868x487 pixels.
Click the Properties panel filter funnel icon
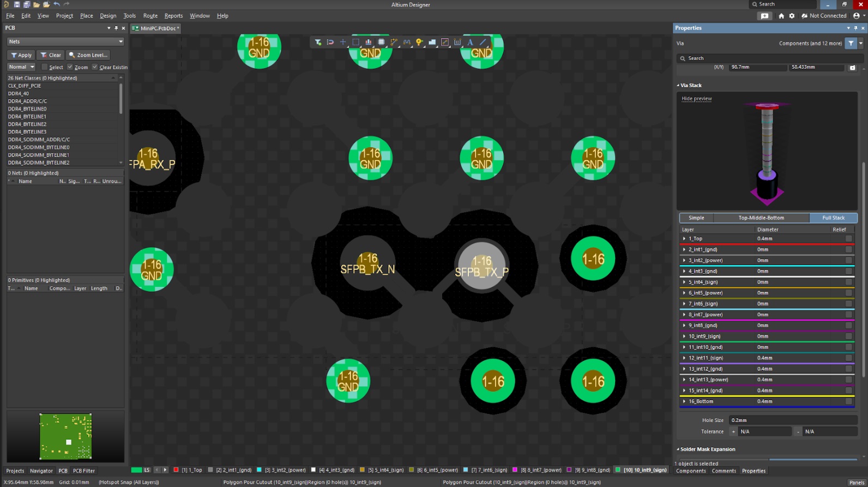(851, 43)
